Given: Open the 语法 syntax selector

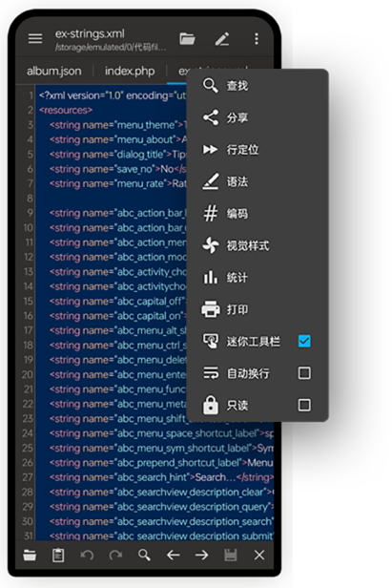Looking at the screenshot, I should 258,181.
